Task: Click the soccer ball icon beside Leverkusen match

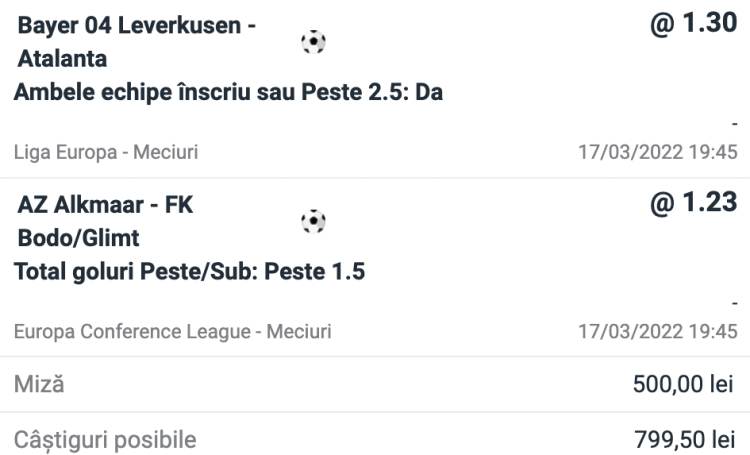Action: tap(313, 42)
